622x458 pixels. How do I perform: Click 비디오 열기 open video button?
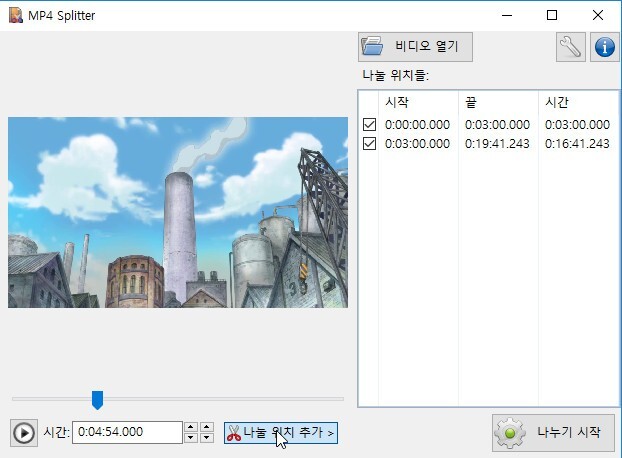(415, 47)
